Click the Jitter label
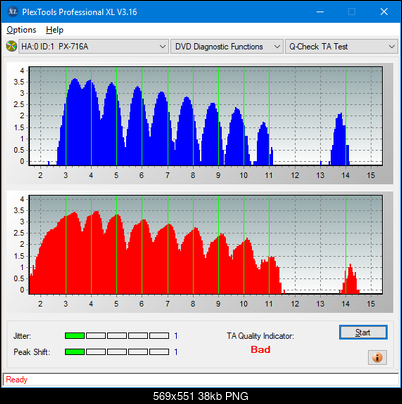The height and width of the screenshot is (404, 402). [22, 336]
